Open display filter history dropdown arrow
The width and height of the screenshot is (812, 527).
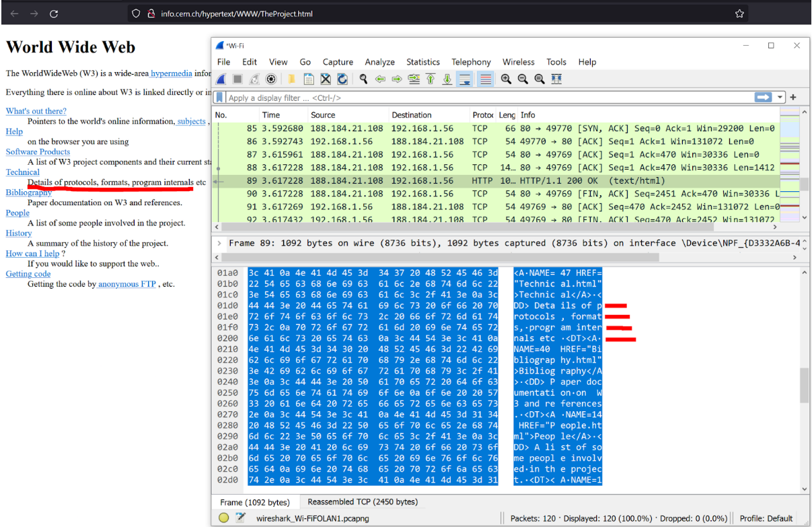click(x=780, y=98)
